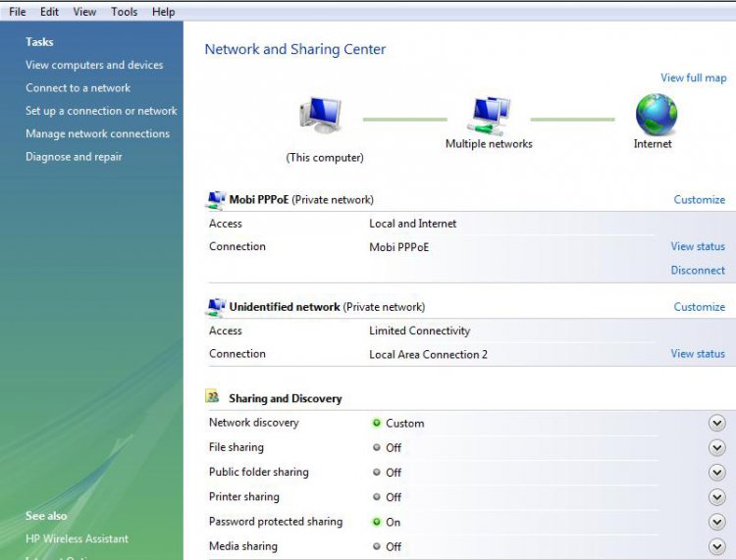The height and width of the screenshot is (560, 736).
Task: Open the View menu
Action: pos(84,12)
